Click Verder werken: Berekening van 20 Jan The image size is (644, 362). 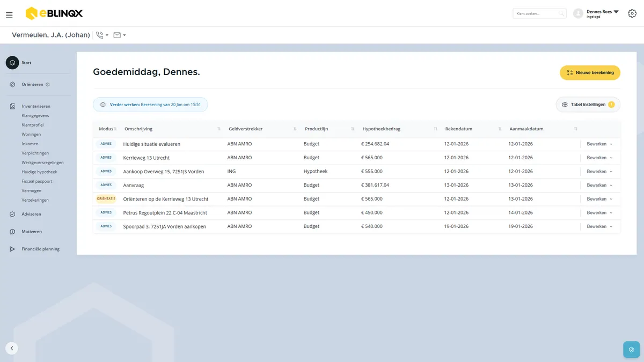pyautogui.click(x=150, y=105)
